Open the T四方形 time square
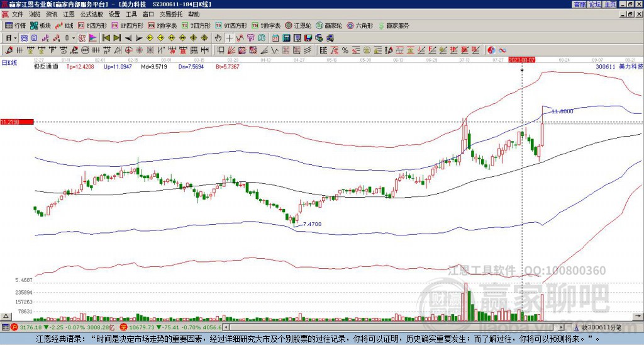The image size is (644, 345). pyautogui.click(x=196, y=25)
